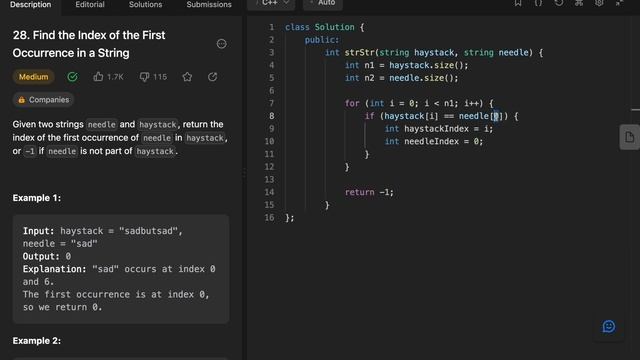Open the locked Companies tag
This screenshot has height=360, width=640.
click(43, 100)
